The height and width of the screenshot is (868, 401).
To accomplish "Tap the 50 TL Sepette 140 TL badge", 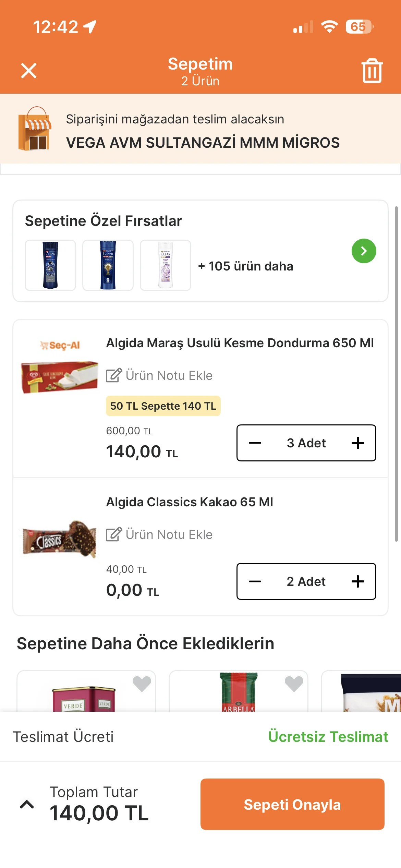I will (x=163, y=406).
